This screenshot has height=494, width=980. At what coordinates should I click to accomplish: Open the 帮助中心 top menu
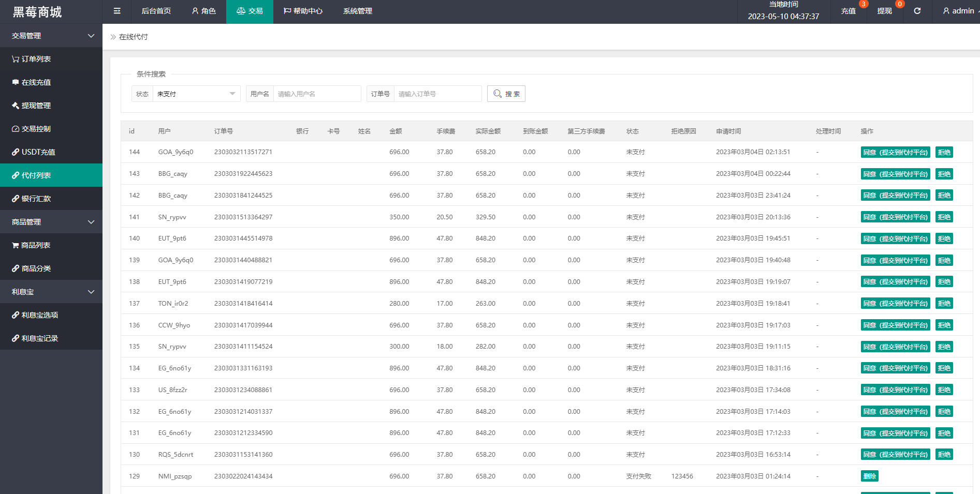click(x=303, y=11)
